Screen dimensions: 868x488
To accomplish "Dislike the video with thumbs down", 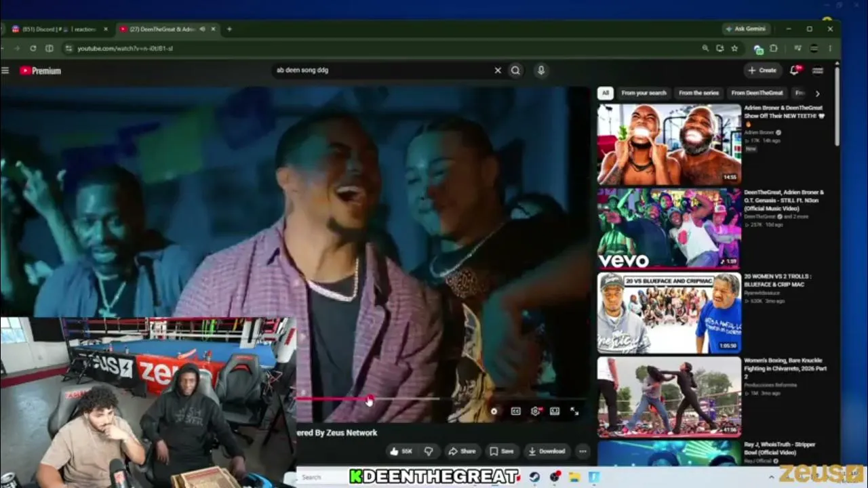I will (429, 451).
